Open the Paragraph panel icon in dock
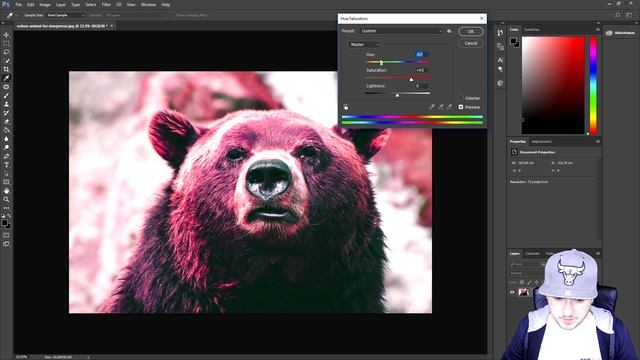This screenshot has width=640, height=360. [500, 69]
